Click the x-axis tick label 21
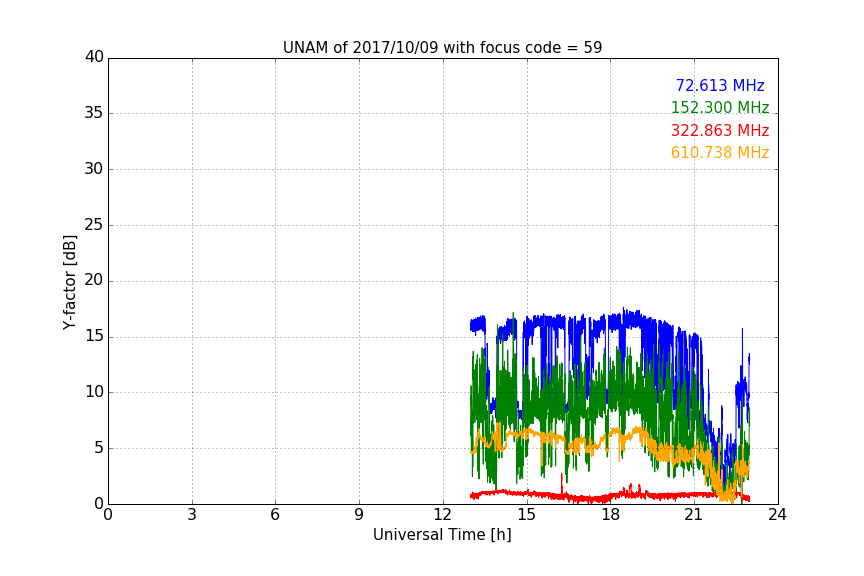The width and height of the screenshot is (864, 576). pyautogui.click(x=694, y=515)
